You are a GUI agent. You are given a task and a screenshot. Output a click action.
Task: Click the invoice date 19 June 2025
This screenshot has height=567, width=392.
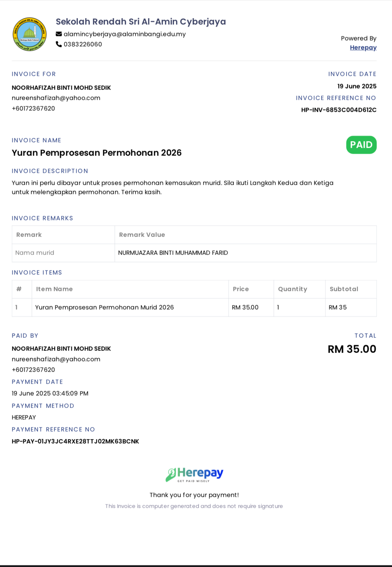(357, 86)
